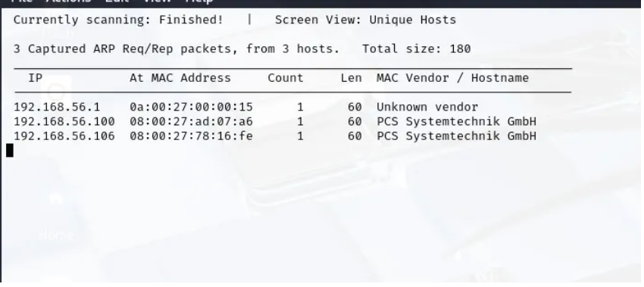Click the 'Len' column header
Viewport: 644px width, 287px height.
351,77
